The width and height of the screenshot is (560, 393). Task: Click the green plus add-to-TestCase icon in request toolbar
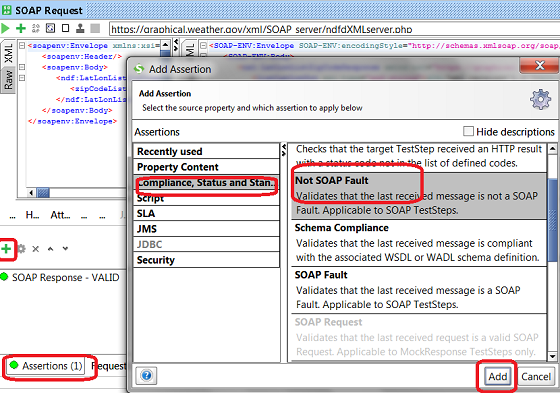coord(21,28)
